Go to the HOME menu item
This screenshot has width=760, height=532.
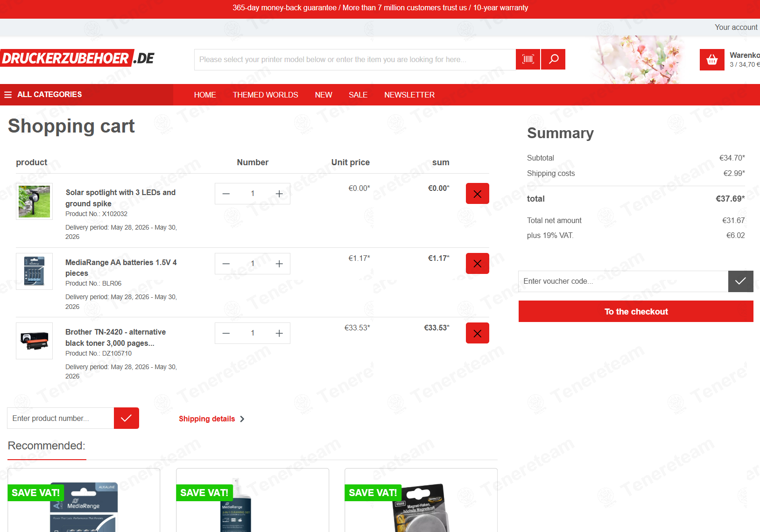205,95
